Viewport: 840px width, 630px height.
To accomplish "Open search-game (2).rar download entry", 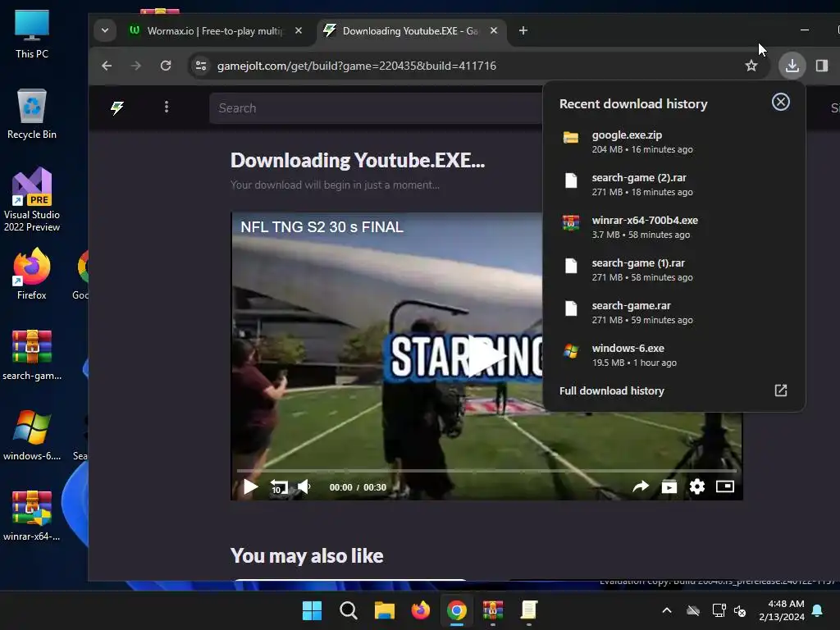I will [x=673, y=185].
